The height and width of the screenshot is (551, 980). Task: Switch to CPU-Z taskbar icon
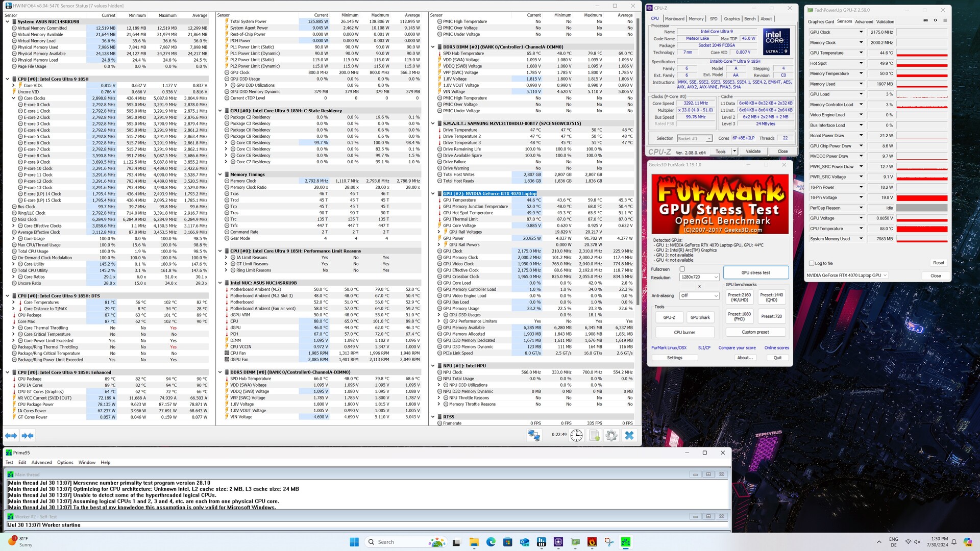pyautogui.click(x=558, y=542)
